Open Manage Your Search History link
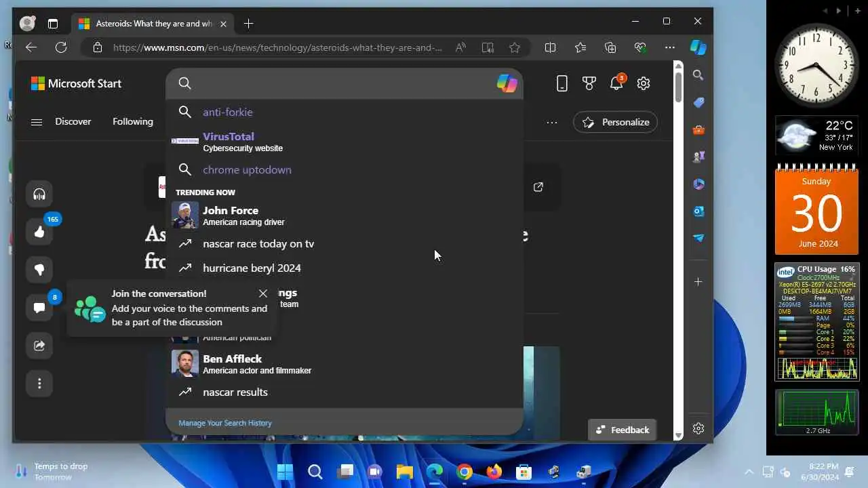Viewport: 868px width, 488px height. (x=225, y=423)
